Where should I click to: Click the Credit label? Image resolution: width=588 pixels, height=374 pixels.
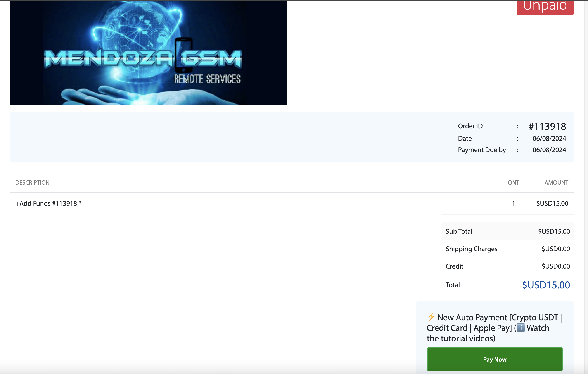[x=454, y=266]
